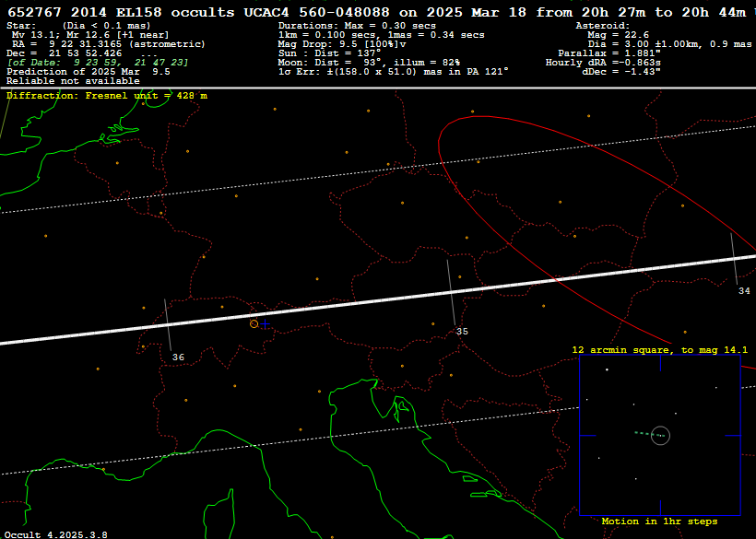Click the blue cross marker near the path
This screenshot has width=756, height=539.
click(266, 324)
